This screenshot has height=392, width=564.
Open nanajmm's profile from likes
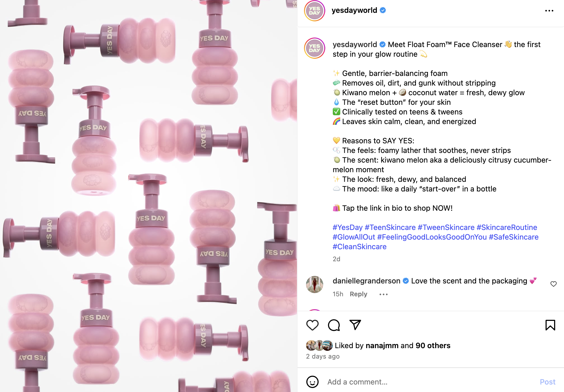[x=382, y=345]
